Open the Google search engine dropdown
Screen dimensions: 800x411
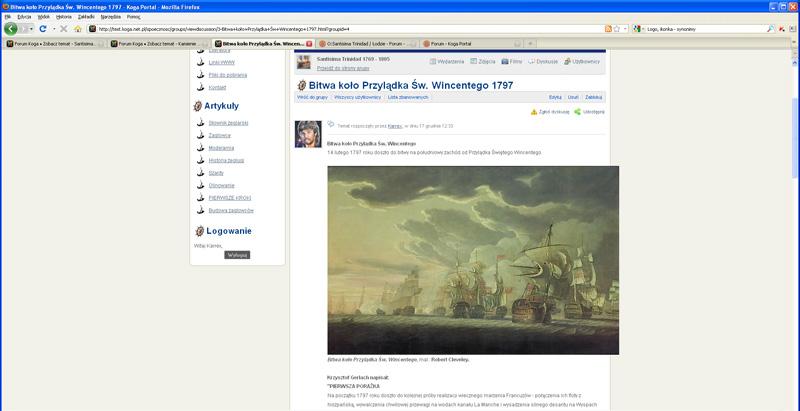click(x=638, y=29)
